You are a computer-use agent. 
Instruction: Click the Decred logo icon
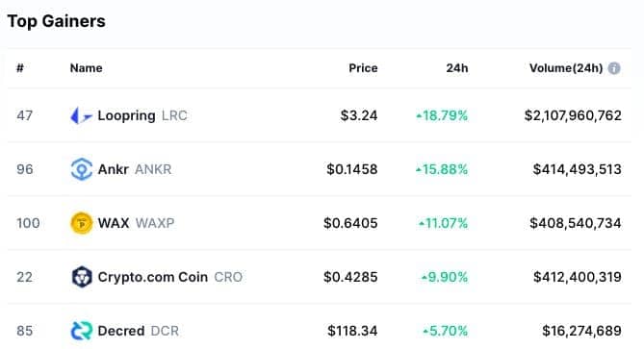pyautogui.click(x=81, y=331)
